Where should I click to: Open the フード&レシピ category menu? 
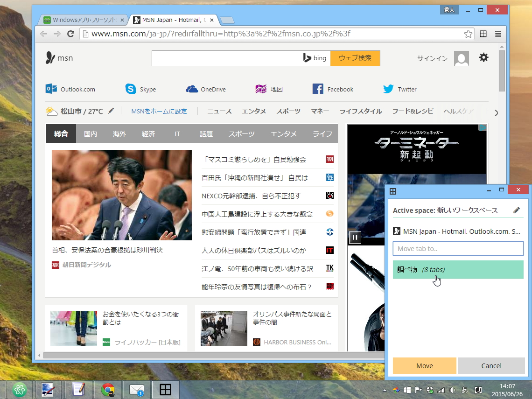413,111
